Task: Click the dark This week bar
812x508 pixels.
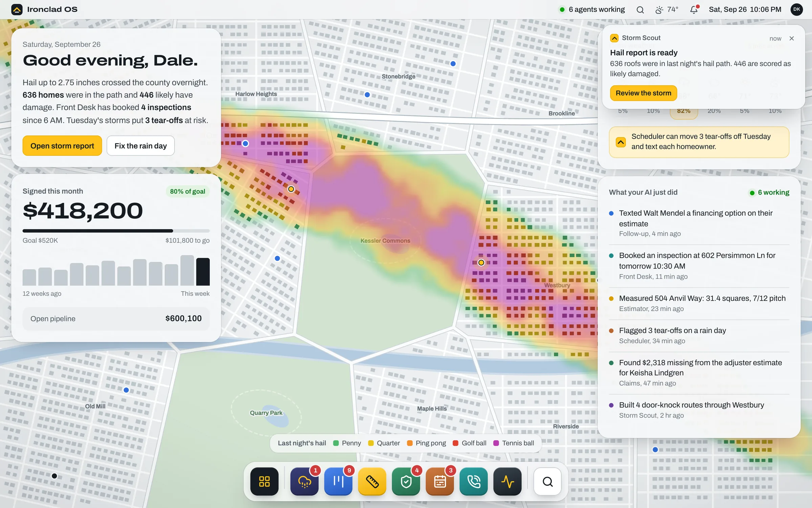Action: (x=203, y=272)
